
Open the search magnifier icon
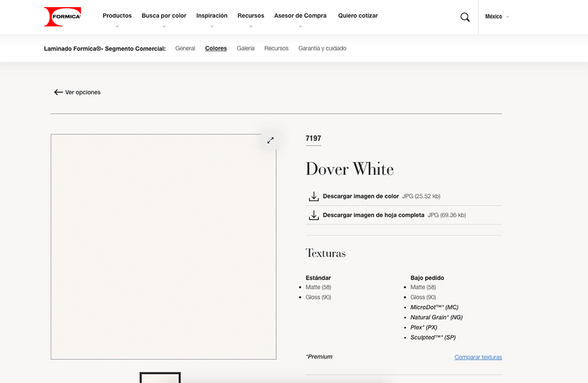(465, 17)
